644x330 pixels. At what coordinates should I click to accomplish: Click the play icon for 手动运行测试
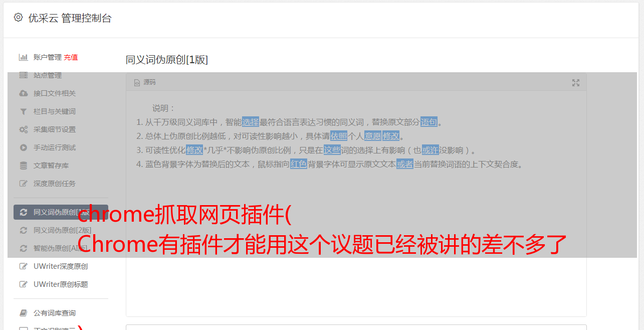point(23,147)
